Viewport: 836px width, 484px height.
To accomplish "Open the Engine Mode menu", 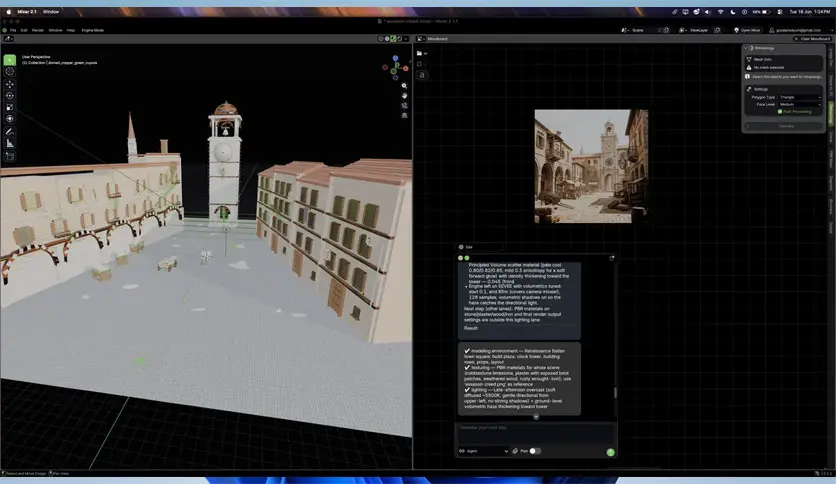I will coord(93,30).
